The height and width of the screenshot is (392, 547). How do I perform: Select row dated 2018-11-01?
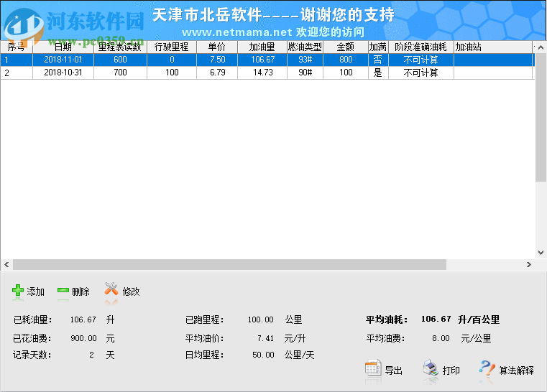pos(267,60)
